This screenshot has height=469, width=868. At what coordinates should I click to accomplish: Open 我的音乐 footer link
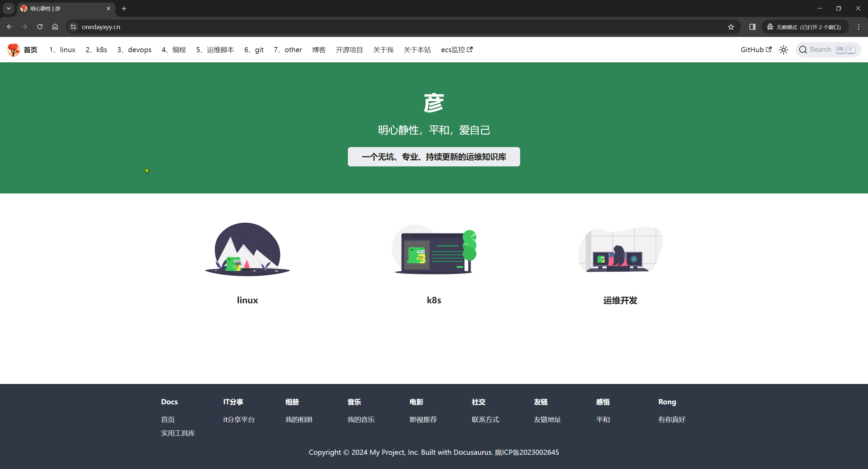(361, 420)
